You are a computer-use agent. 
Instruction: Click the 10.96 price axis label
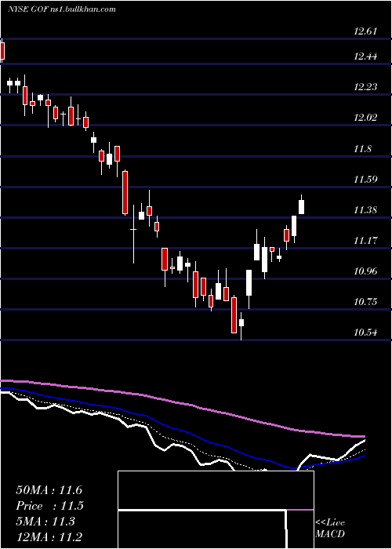(x=365, y=271)
